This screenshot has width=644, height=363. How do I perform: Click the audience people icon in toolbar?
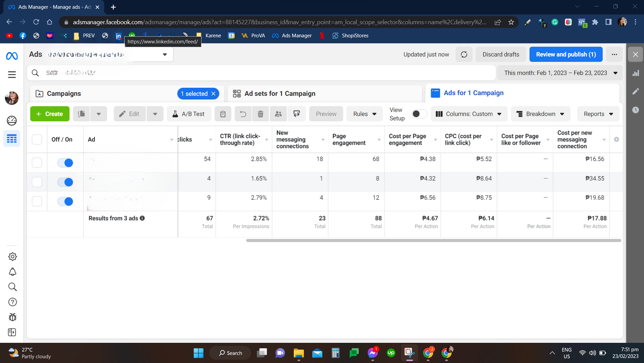(x=278, y=114)
